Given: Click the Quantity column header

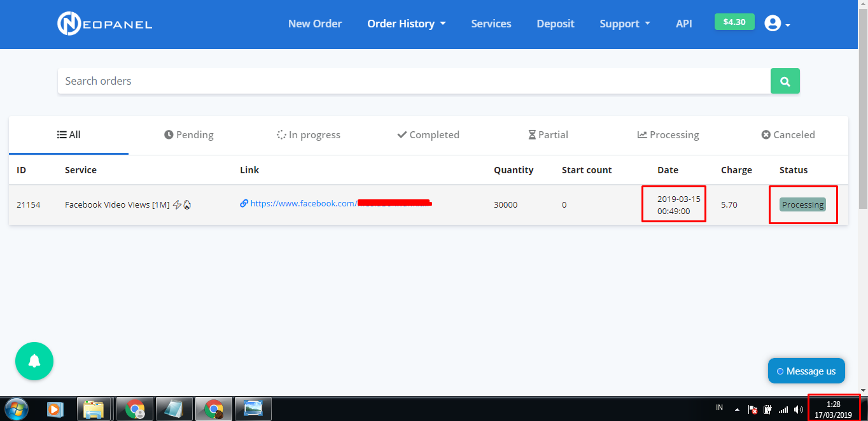Looking at the screenshot, I should 514,170.
